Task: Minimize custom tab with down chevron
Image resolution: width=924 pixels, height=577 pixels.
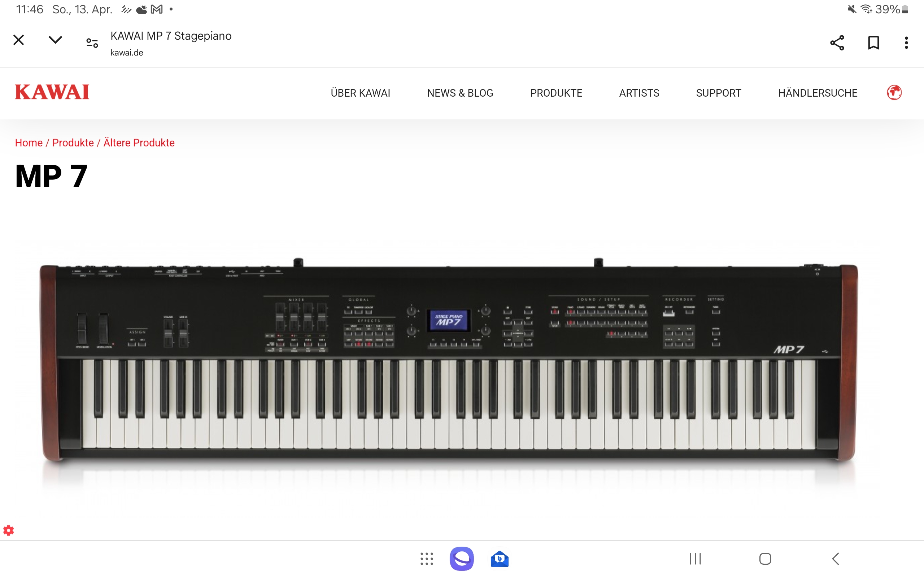Action: (55, 40)
